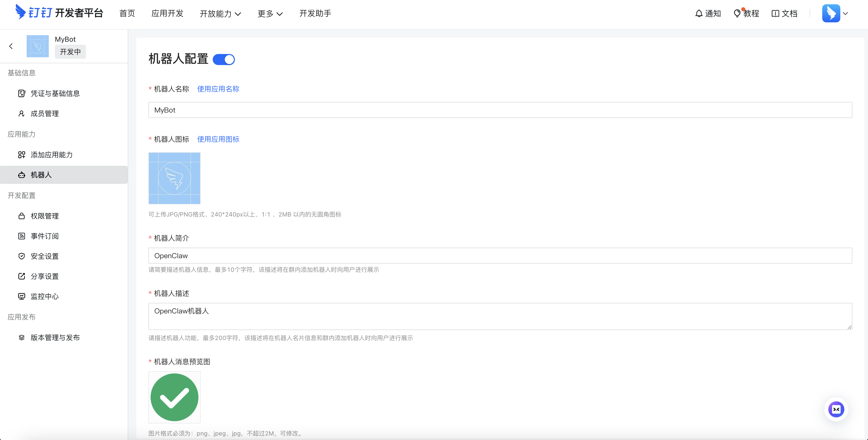Click the floating assistant chat icon

(x=836, y=409)
